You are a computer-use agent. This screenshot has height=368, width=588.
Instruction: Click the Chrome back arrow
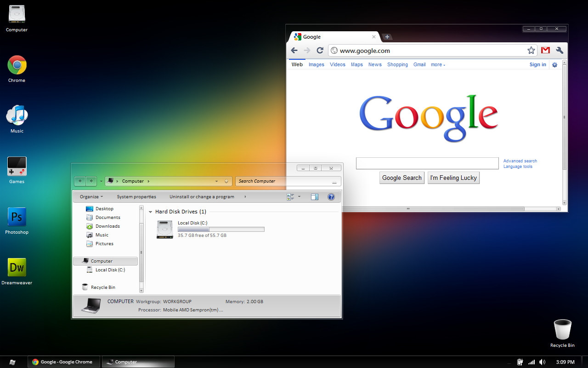click(x=294, y=51)
